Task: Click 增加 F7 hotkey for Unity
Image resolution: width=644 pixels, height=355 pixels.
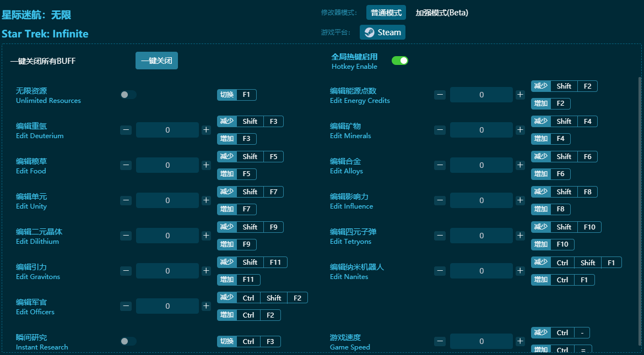Action: click(x=236, y=209)
